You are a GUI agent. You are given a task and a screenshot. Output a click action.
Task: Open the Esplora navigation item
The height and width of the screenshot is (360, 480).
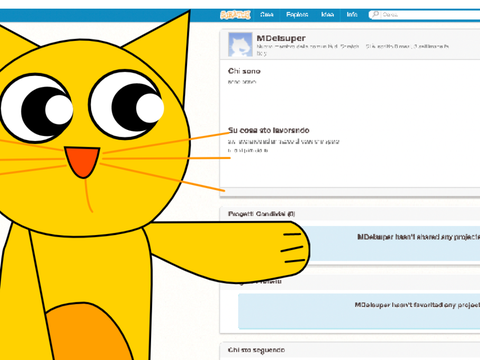click(x=297, y=15)
